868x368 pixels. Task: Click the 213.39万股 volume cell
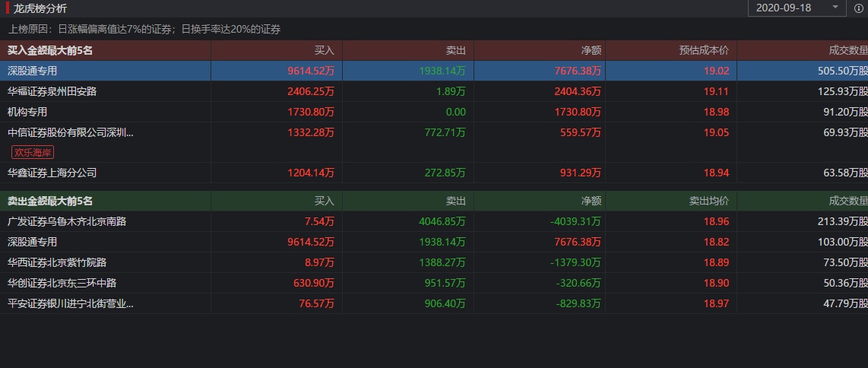tap(842, 221)
